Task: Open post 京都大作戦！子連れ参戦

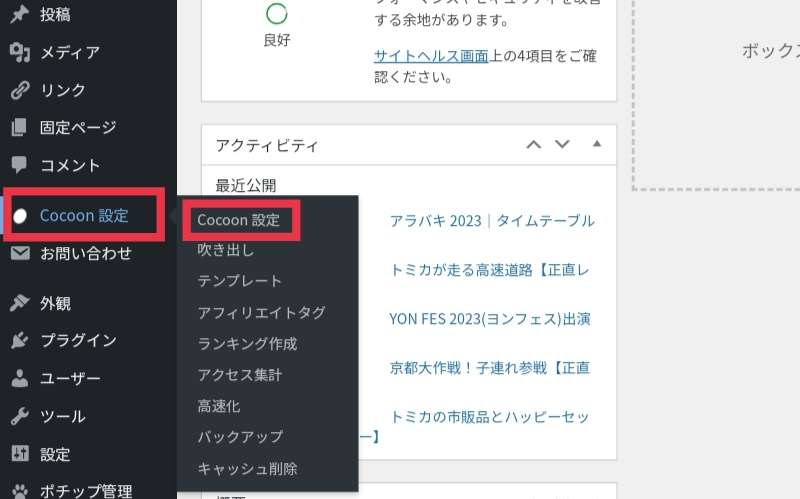Action: pos(489,367)
